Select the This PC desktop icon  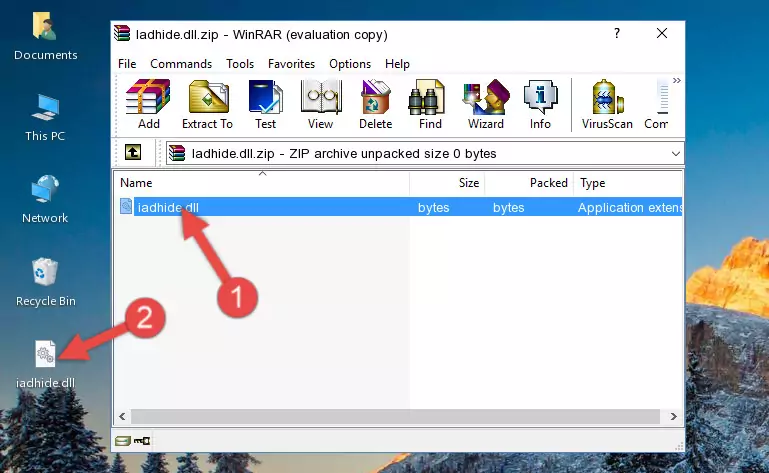click(x=45, y=118)
